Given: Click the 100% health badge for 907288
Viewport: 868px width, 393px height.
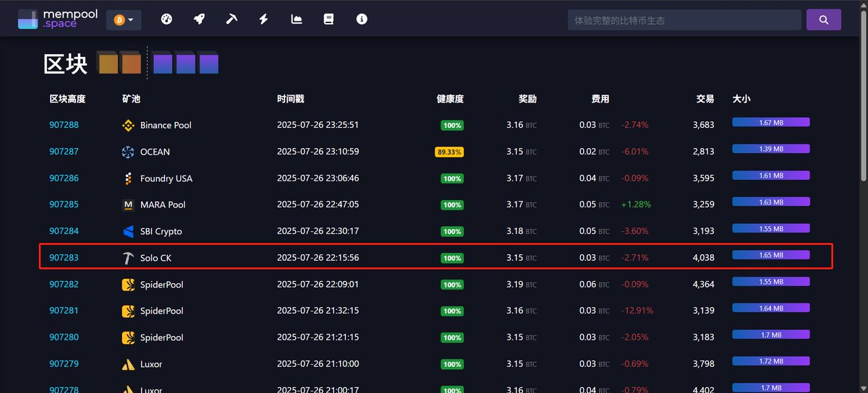Looking at the screenshot, I should click(452, 126).
